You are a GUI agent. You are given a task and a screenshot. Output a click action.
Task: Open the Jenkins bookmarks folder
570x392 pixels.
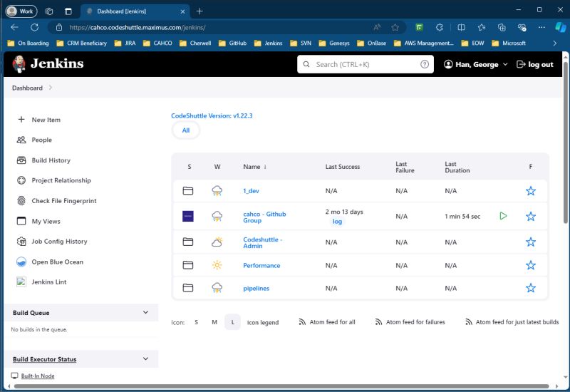[269, 43]
